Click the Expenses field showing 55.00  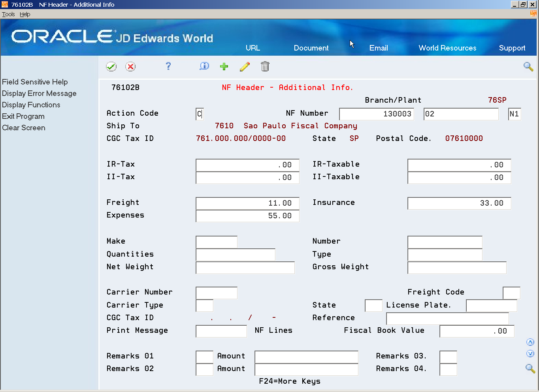tap(247, 216)
